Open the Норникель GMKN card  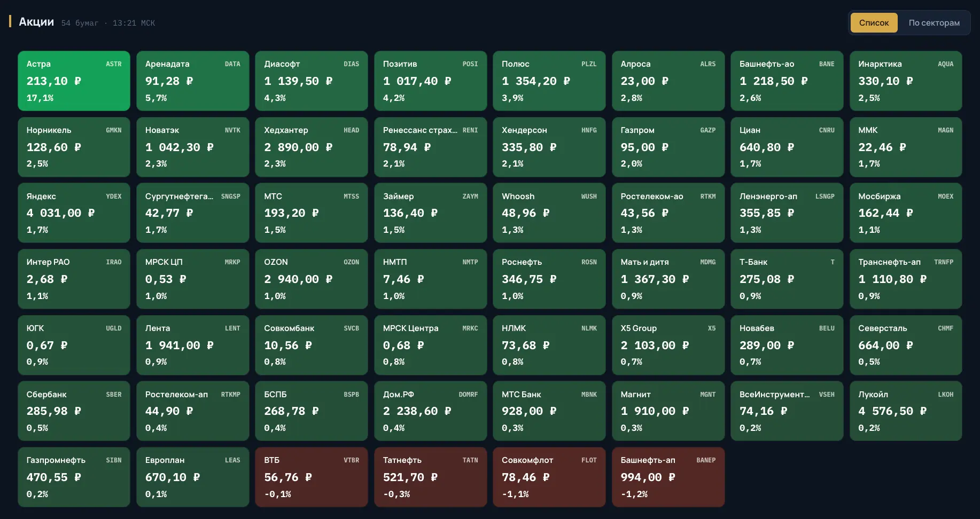74,147
